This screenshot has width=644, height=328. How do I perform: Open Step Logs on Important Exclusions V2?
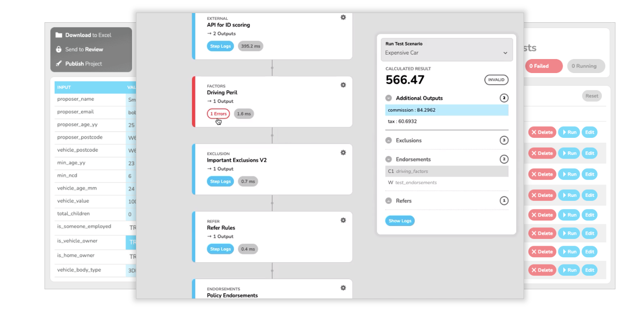pyautogui.click(x=220, y=181)
